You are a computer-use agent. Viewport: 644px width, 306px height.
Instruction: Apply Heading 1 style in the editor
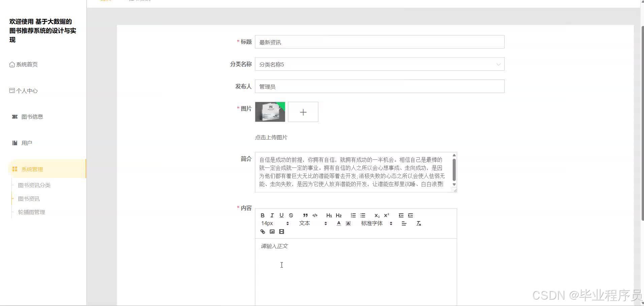coord(329,215)
